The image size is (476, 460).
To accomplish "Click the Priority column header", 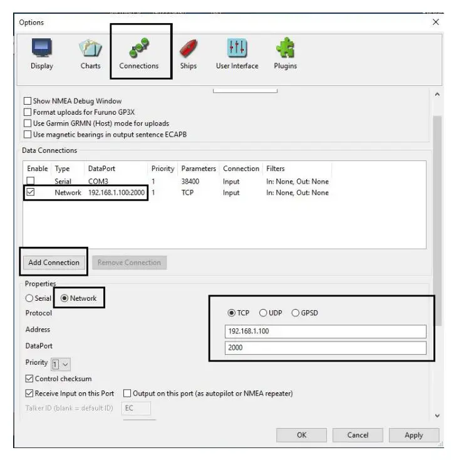I will [163, 169].
